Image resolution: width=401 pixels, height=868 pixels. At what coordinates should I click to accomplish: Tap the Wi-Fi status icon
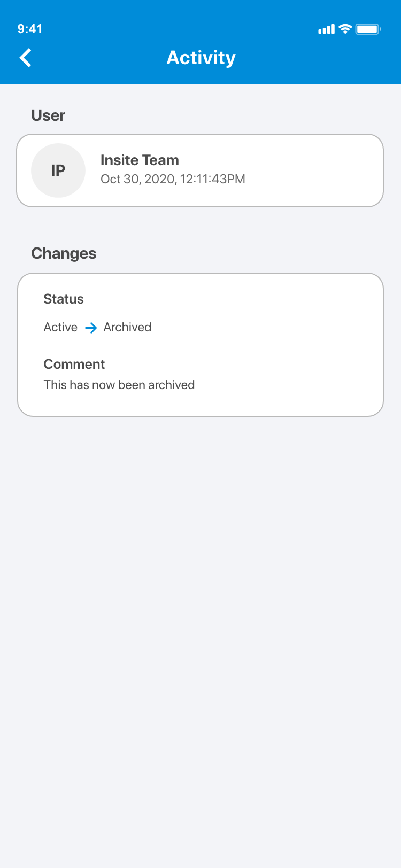345,29
